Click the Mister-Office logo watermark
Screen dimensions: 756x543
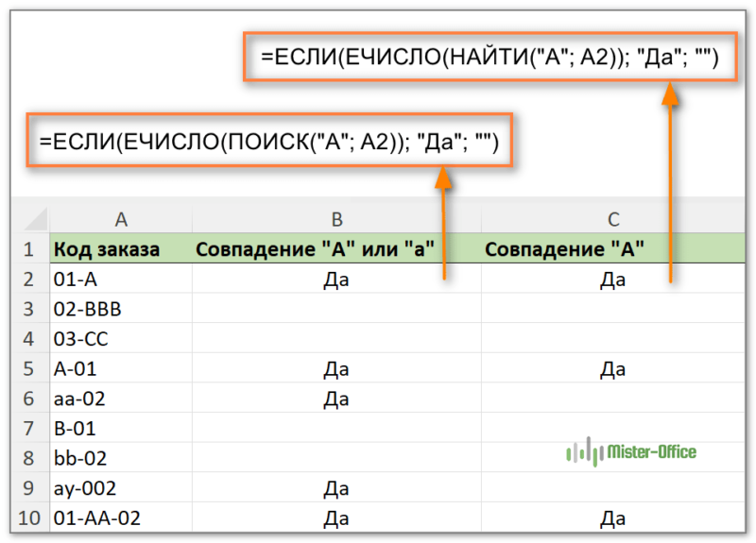click(630, 452)
